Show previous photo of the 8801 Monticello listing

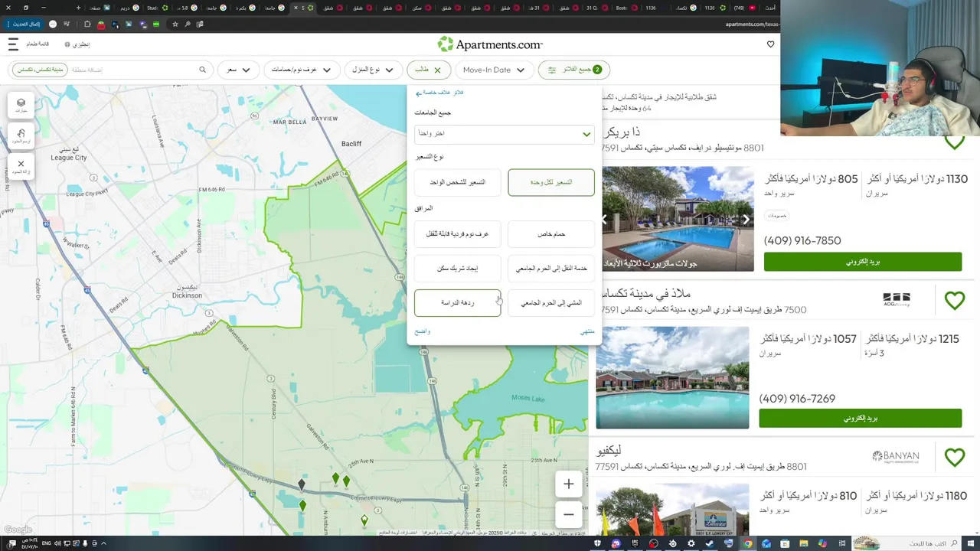click(605, 220)
